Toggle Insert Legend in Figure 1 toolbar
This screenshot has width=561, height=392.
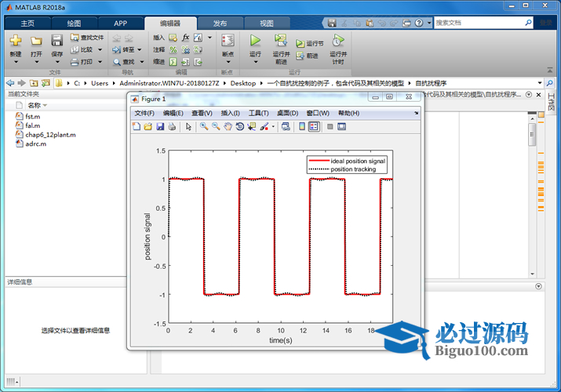[x=314, y=126]
